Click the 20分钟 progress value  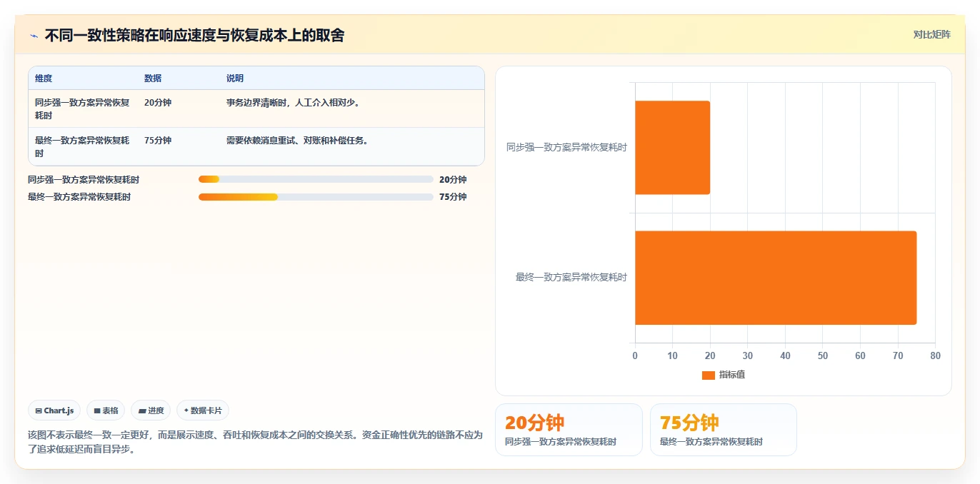(x=453, y=179)
